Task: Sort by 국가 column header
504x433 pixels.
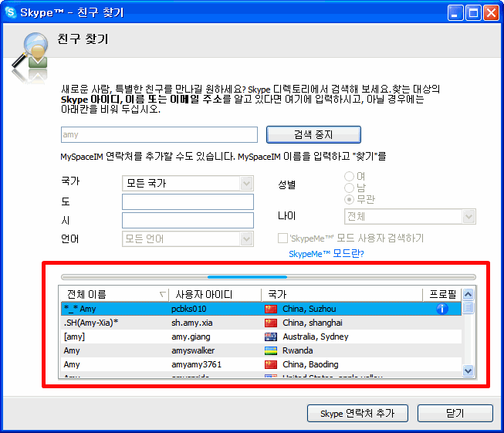Action: (342, 294)
